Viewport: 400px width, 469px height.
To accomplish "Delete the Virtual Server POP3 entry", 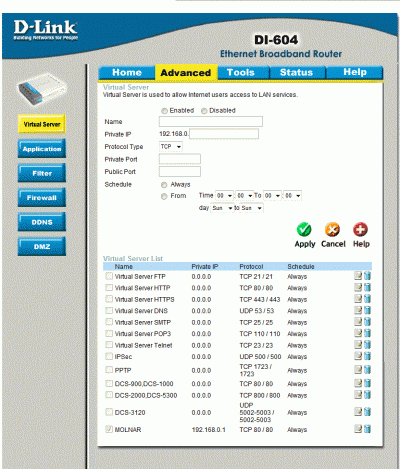I will (367, 333).
